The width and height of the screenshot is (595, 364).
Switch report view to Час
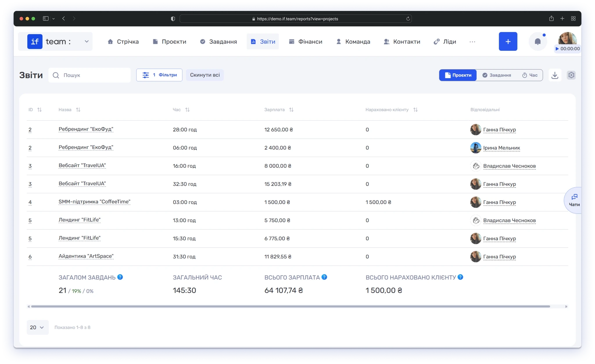530,75
